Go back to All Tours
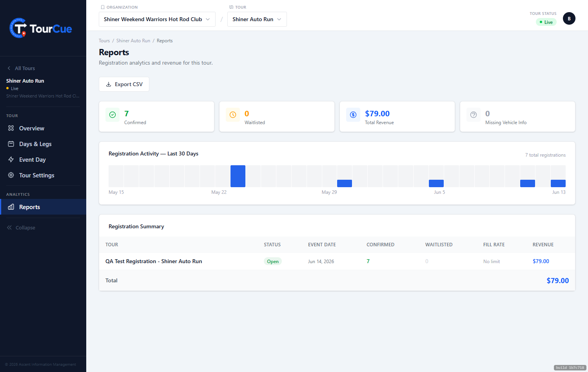This screenshot has width=588, height=372. pyautogui.click(x=21, y=68)
